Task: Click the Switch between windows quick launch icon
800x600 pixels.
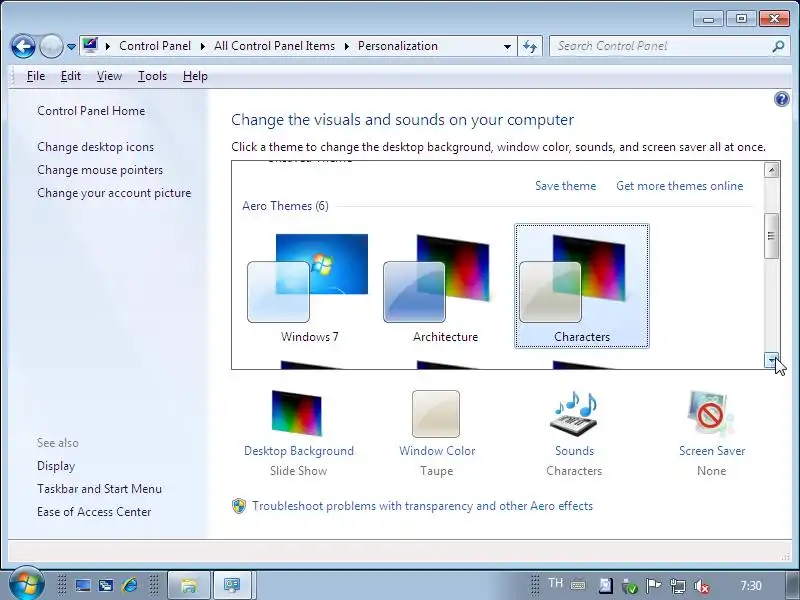Action: pos(106,586)
